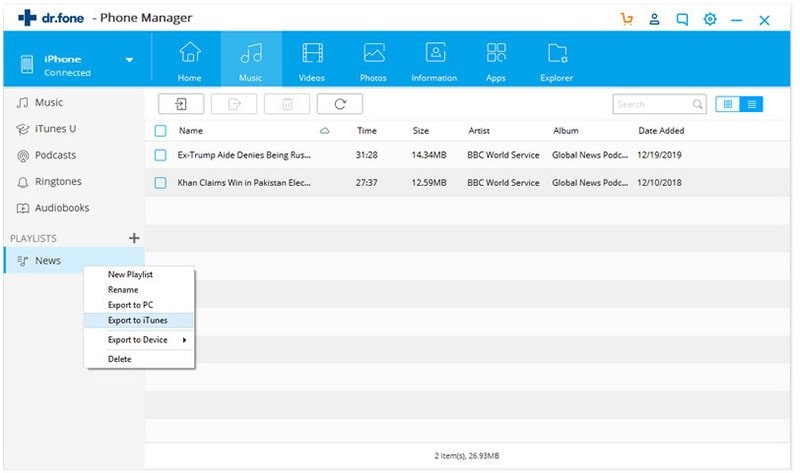
Task: Click the iPhone device icon
Action: (x=27, y=64)
